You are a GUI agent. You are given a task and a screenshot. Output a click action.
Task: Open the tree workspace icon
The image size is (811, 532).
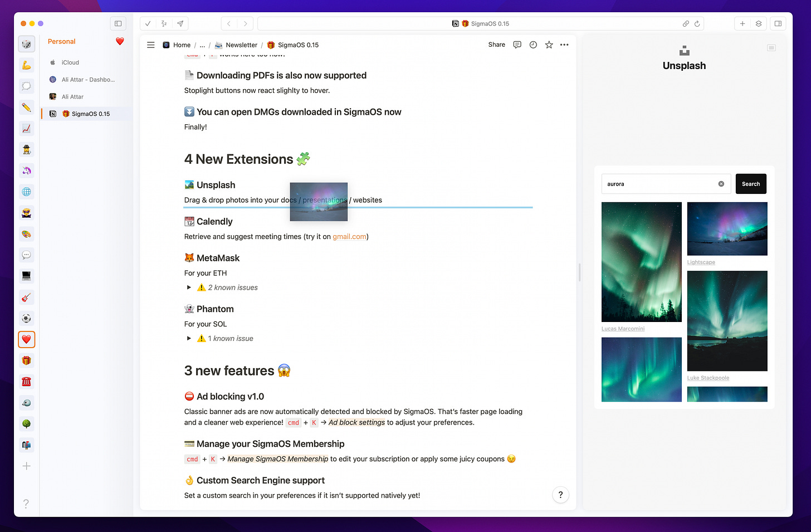tap(26, 424)
